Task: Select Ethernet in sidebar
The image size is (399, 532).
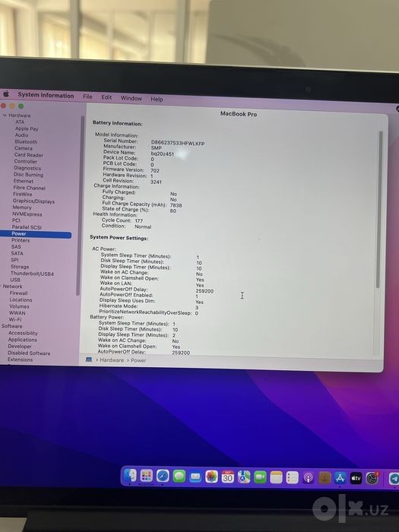Action: click(23, 181)
